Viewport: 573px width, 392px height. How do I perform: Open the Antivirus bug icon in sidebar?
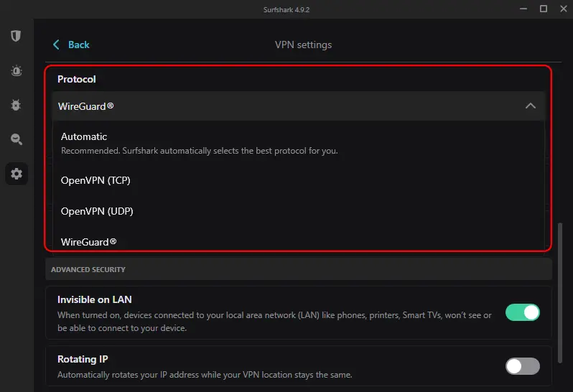tap(16, 106)
